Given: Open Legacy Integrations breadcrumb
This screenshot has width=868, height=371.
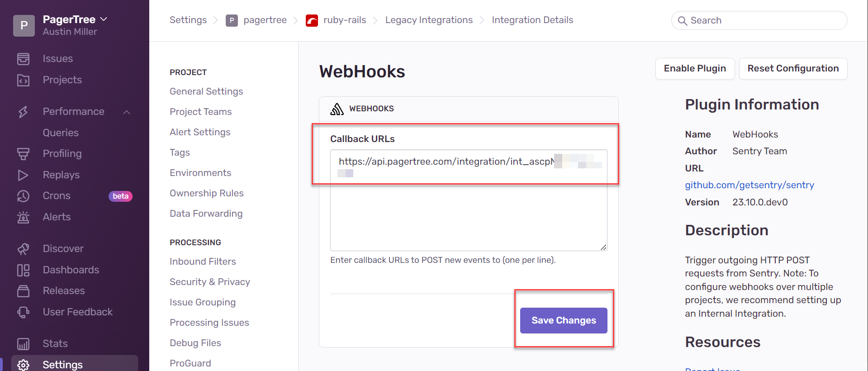Looking at the screenshot, I should [x=429, y=20].
